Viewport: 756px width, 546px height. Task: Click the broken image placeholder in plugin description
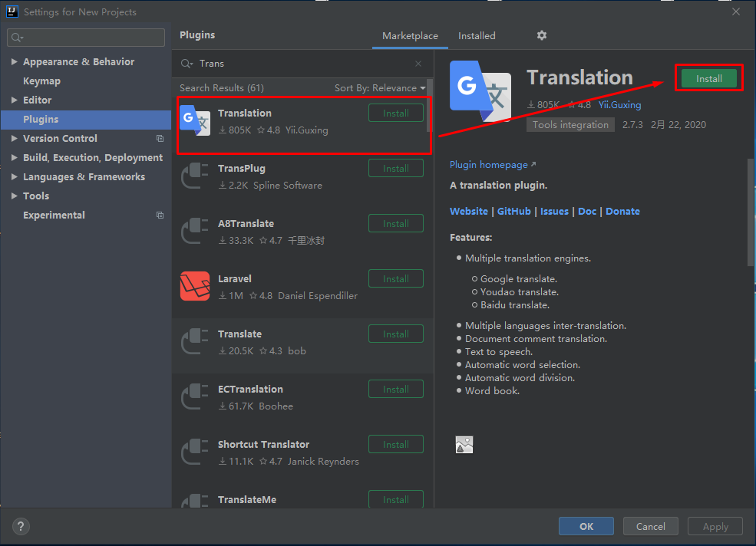(x=464, y=443)
